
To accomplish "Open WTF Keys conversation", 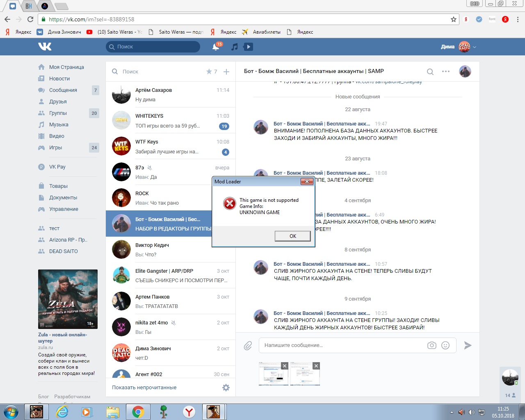I will pos(171,146).
